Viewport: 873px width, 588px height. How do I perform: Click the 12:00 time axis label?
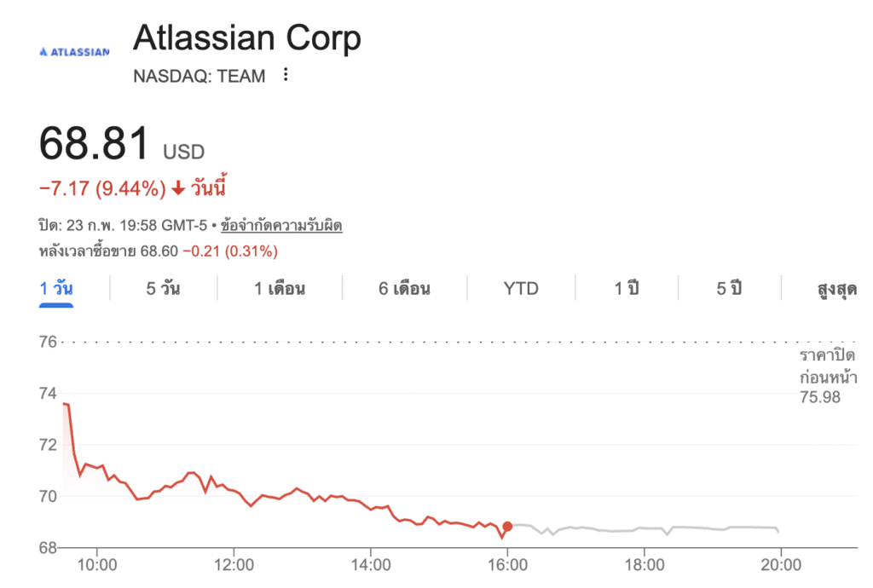[234, 563]
